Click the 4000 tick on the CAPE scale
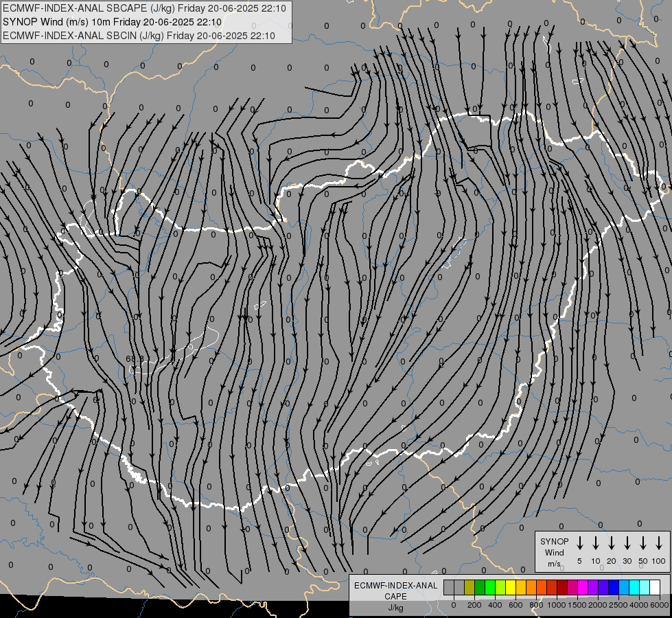The height and width of the screenshot is (618, 672). coord(639,605)
